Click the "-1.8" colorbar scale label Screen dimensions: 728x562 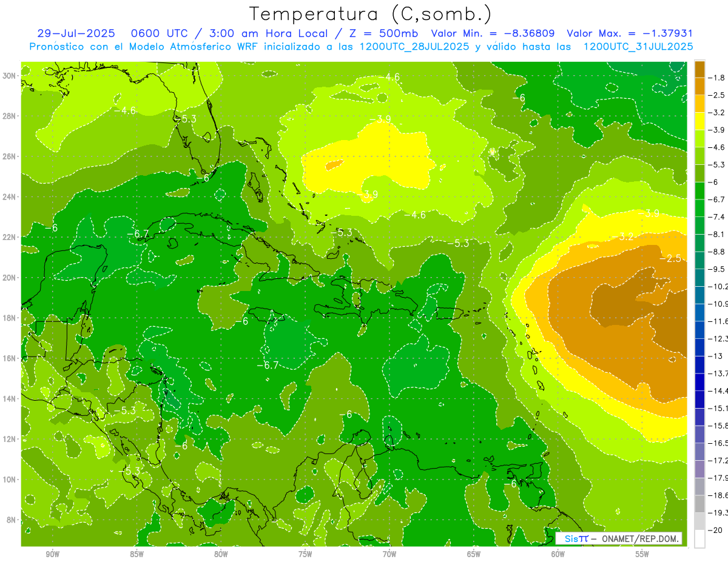point(716,78)
